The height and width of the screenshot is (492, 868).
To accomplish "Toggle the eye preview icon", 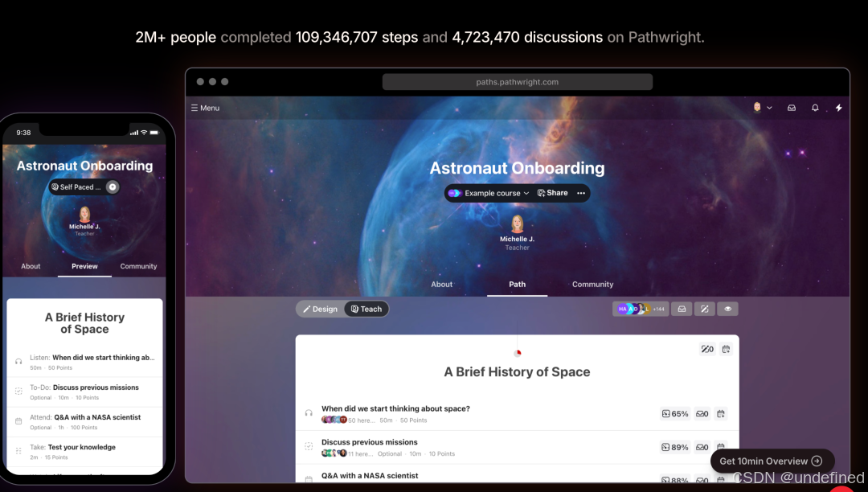I will (x=727, y=309).
